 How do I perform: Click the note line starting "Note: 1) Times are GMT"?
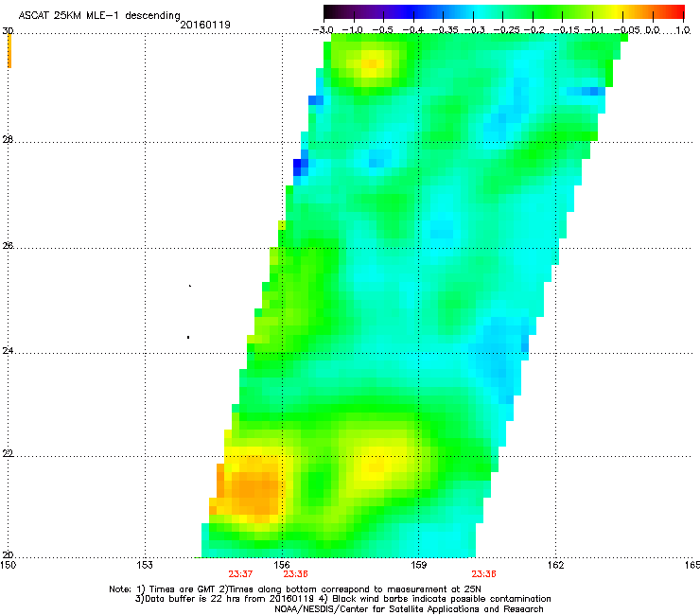pos(295,589)
